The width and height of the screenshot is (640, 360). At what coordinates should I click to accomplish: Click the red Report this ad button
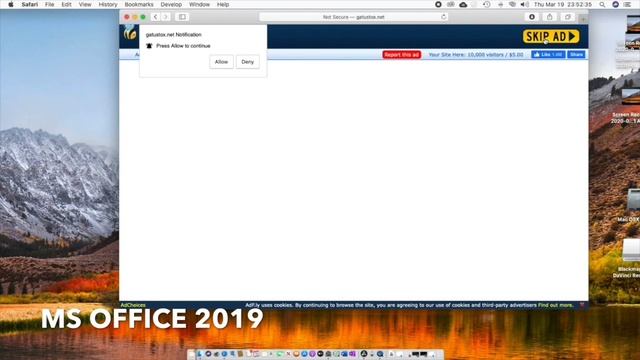tap(402, 55)
